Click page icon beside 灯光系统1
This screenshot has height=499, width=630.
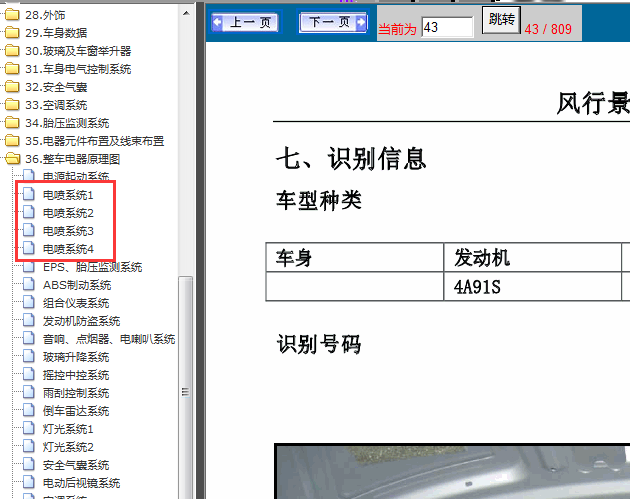coord(29,428)
